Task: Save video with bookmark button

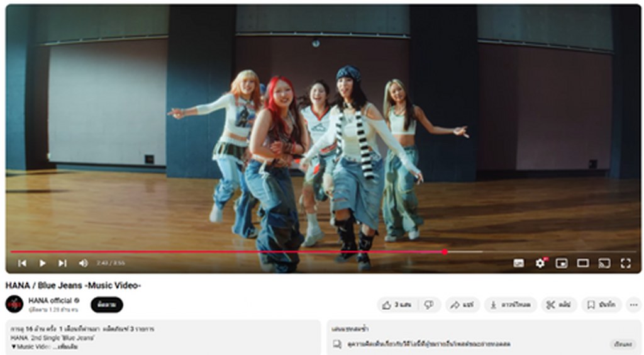Action: [602, 305]
